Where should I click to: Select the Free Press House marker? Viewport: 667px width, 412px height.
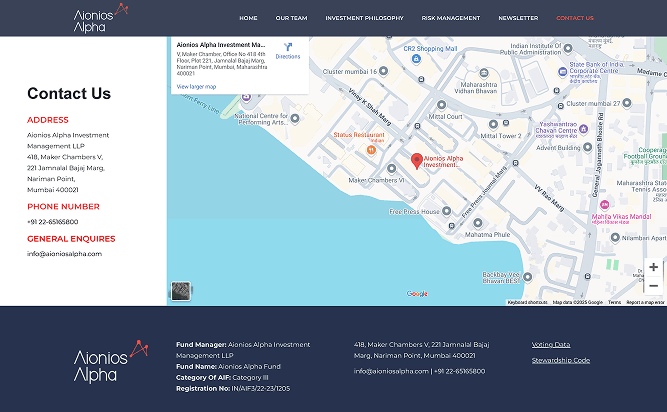[446, 210]
